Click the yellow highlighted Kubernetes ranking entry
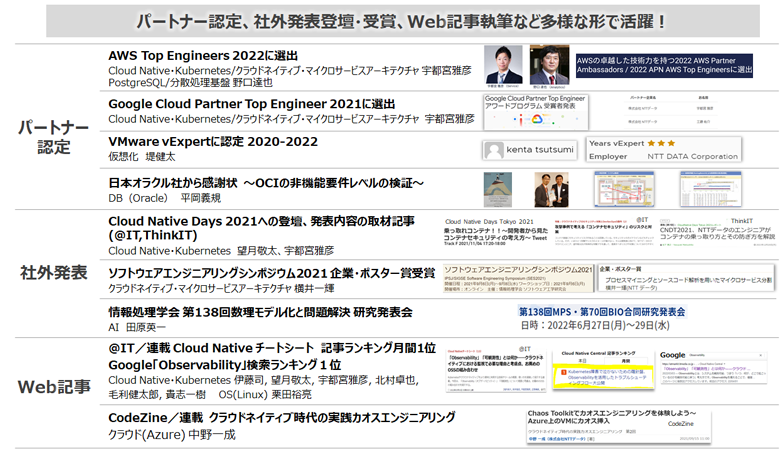Viewport: 780px width, 452px height. (603, 377)
